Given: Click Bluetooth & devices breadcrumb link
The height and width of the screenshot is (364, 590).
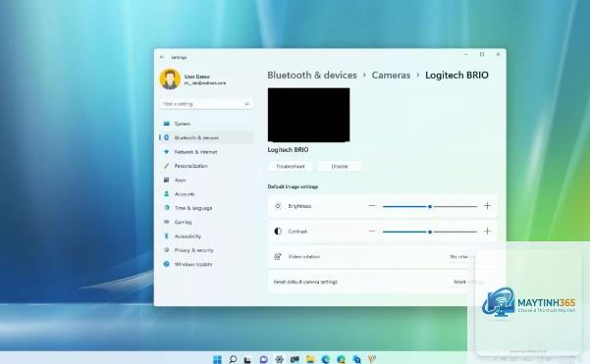Looking at the screenshot, I should click(x=312, y=76).
